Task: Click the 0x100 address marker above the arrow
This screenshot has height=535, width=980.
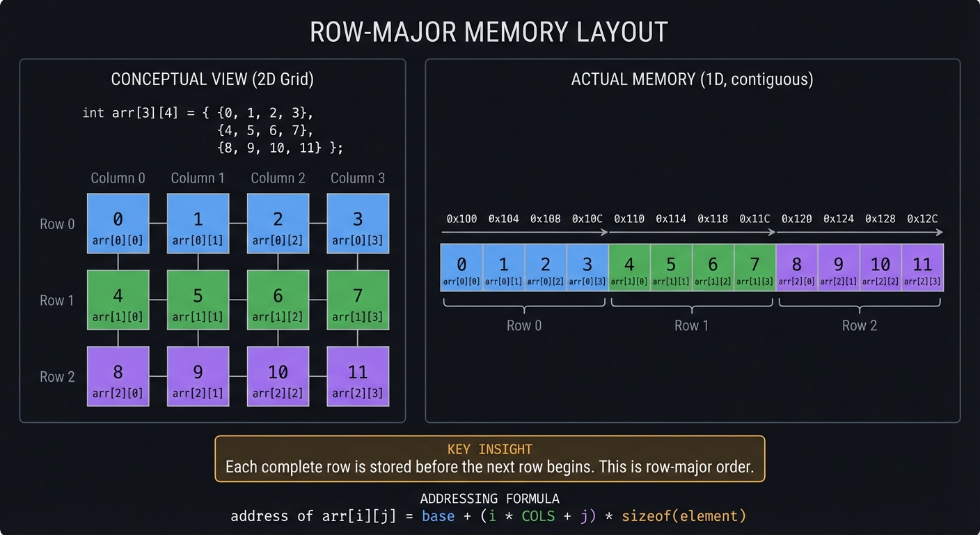Action: 461,218
